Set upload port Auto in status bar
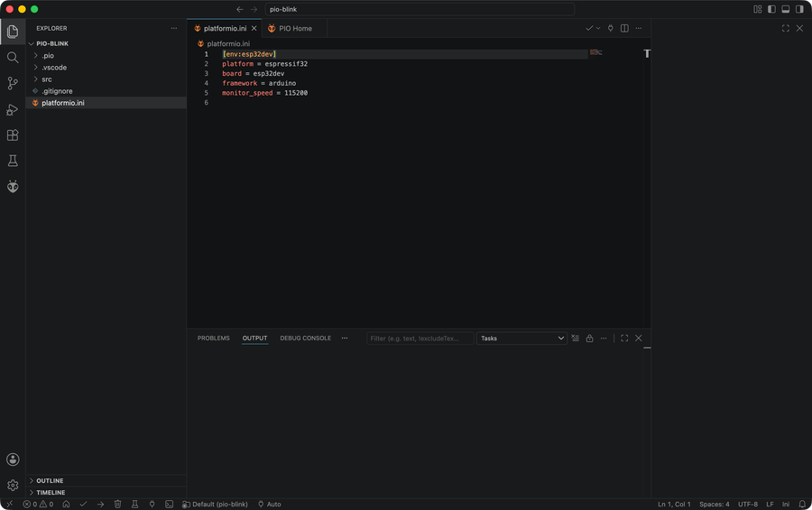812x510 pixels. tap(269, 505)
